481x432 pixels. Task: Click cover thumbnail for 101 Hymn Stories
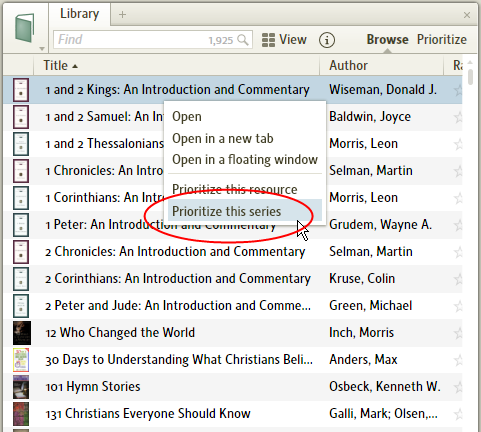(x=21, y=387)
